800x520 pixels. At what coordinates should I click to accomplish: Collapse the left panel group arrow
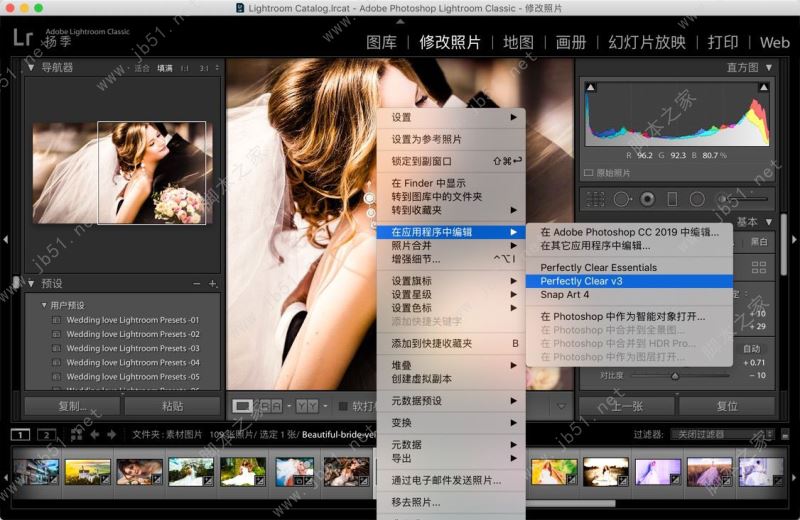coord(5,239)
